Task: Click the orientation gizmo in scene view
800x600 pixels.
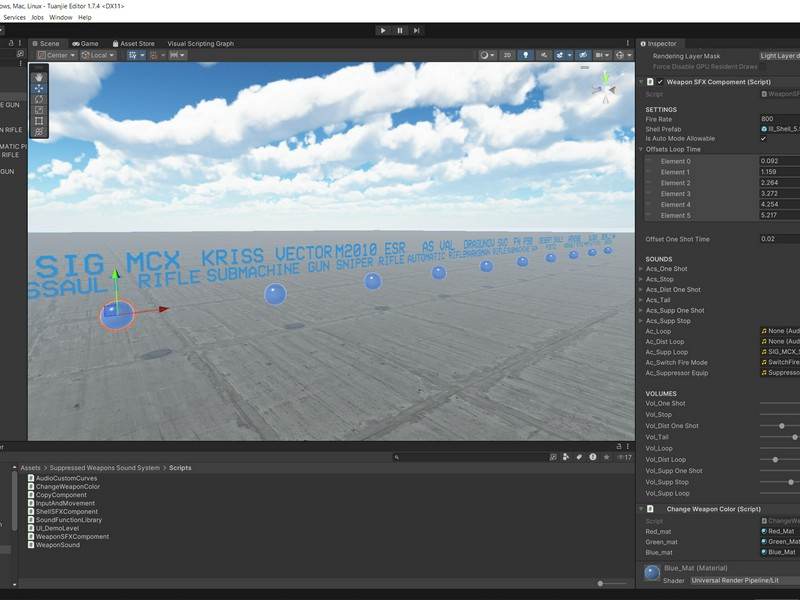Action: (605, 90)
